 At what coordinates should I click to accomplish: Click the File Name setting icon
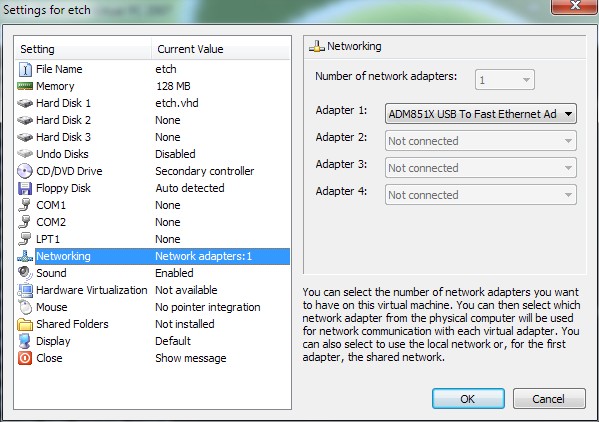[25, 69]
